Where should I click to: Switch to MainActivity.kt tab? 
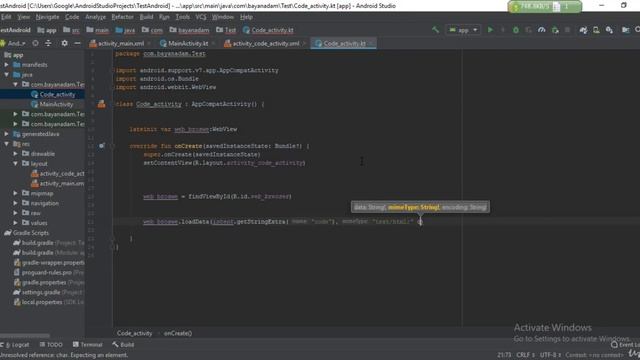coord(188,43)
